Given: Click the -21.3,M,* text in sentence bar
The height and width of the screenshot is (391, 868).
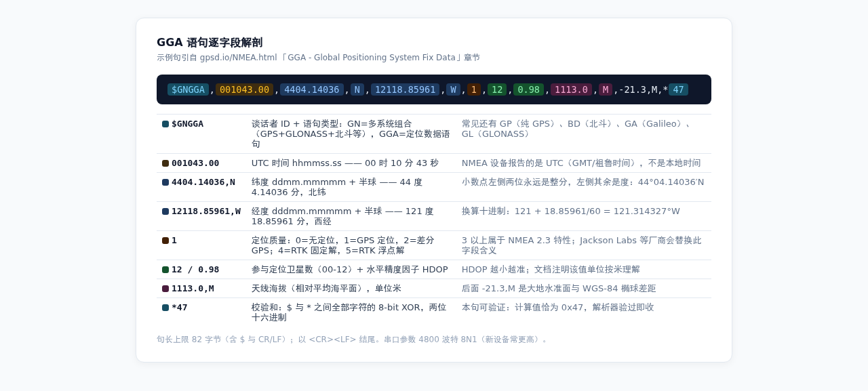Looking at the screenshot, I should tap(644, 89).
